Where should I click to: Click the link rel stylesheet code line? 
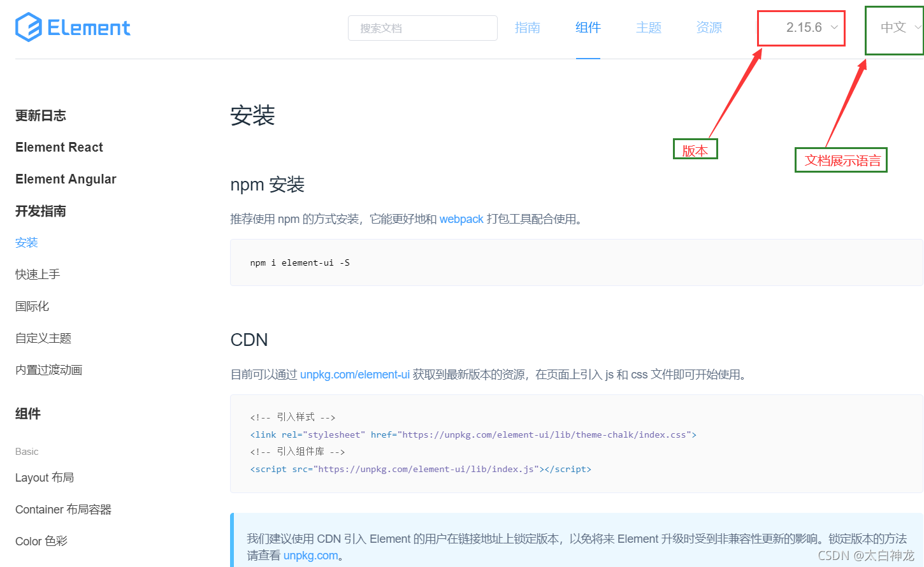coord(473,434)
